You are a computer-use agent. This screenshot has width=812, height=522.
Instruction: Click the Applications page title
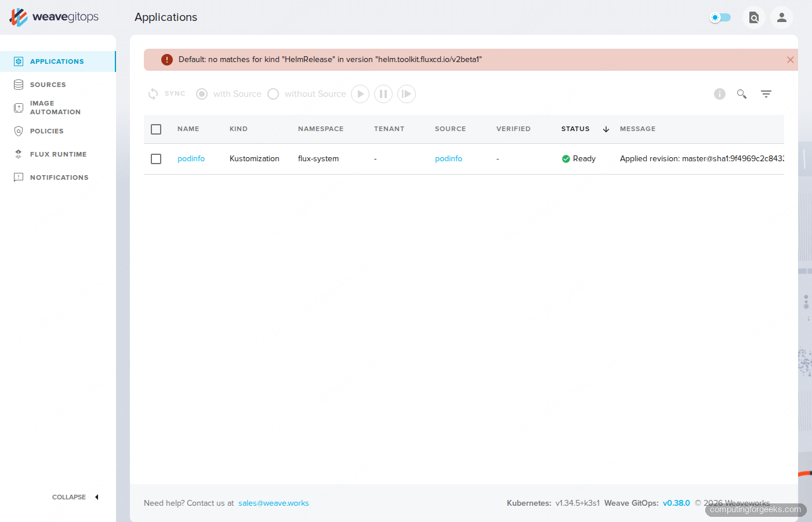pos(166,17)
